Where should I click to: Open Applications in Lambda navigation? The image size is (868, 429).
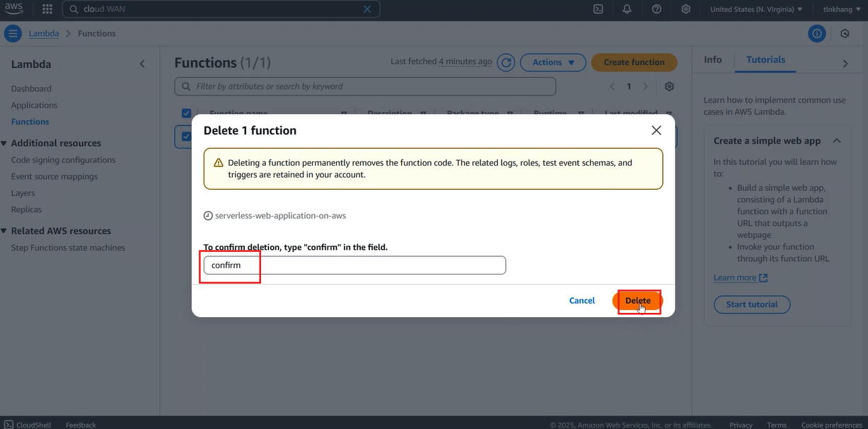[x=34, y=105]
